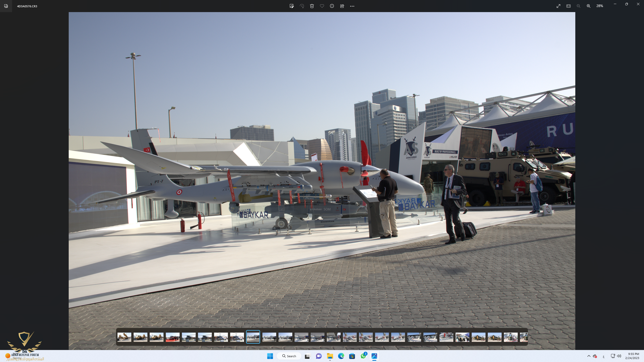The image size is (644, 362).
Task: Open the file info panel
Action: 332,6
